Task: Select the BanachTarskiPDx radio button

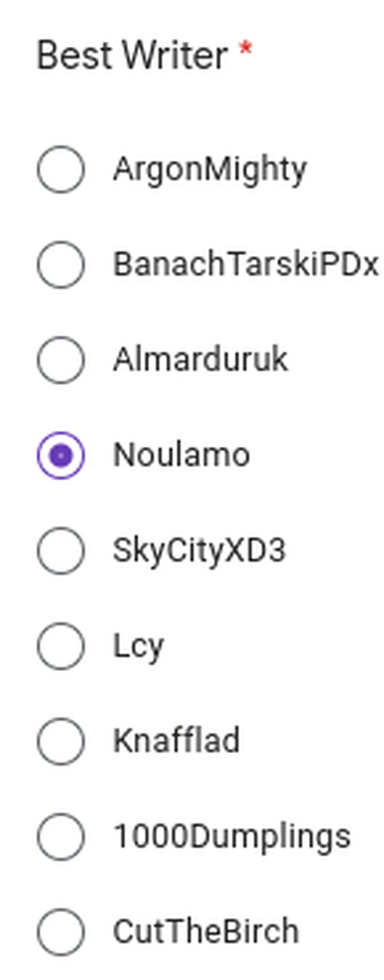Action: [x=61, y=265]
